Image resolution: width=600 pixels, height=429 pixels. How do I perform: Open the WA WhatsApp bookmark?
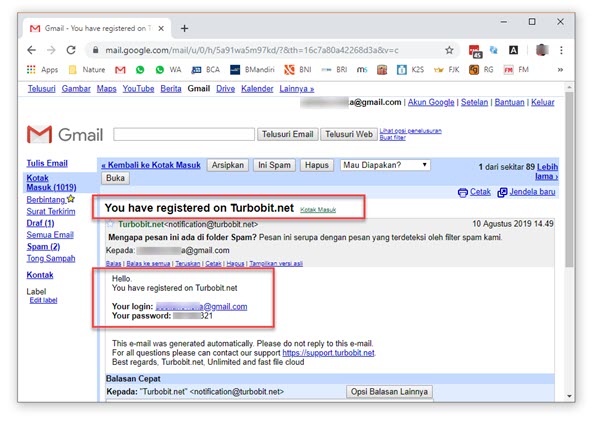(x=168, y=70)
